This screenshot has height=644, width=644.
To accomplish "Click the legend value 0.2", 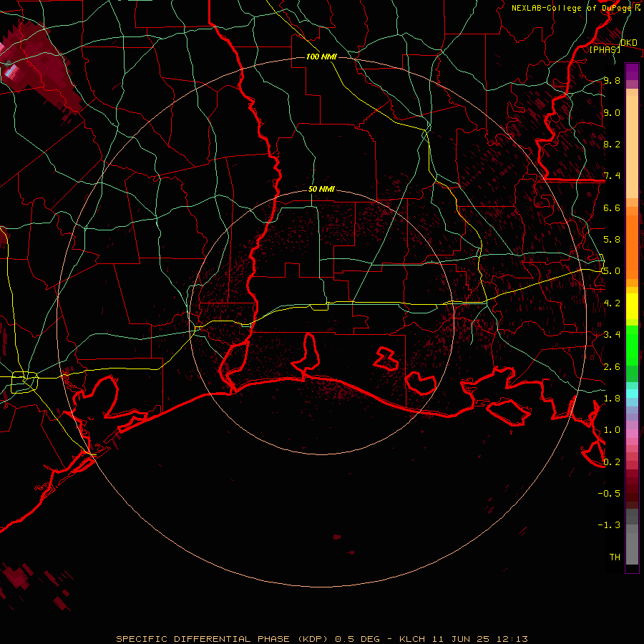I will pos(612,462).
